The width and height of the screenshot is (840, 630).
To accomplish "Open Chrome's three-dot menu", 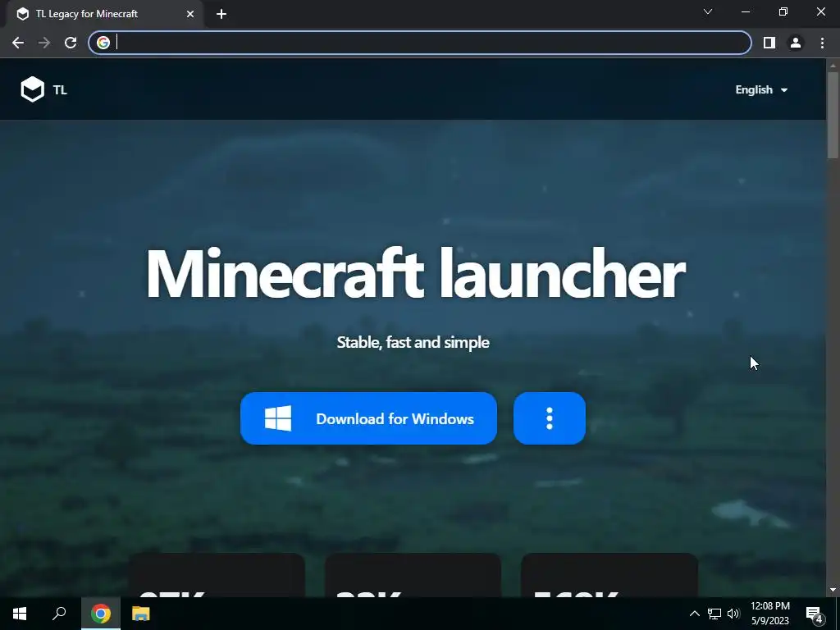I will [x=822, y=43].
